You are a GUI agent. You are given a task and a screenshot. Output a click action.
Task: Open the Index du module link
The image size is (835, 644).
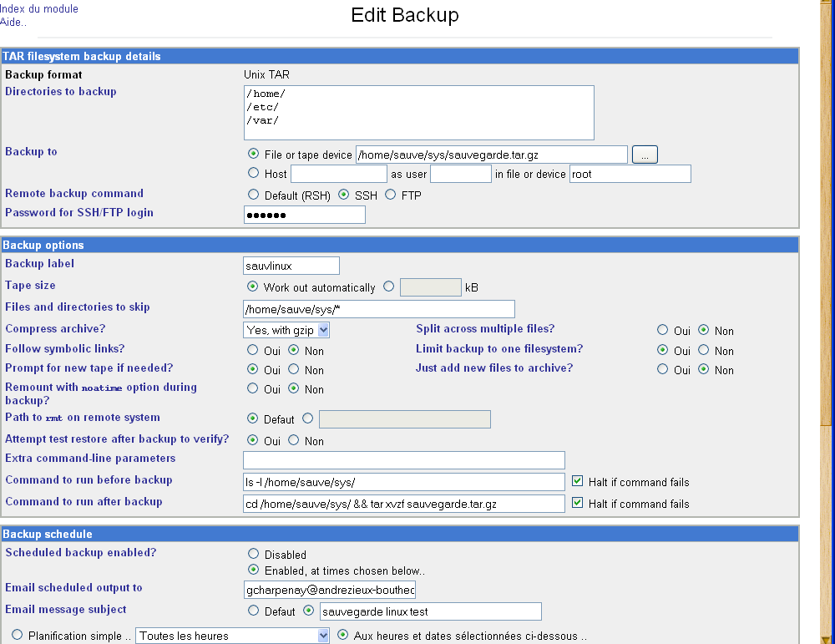click(39, 9)
